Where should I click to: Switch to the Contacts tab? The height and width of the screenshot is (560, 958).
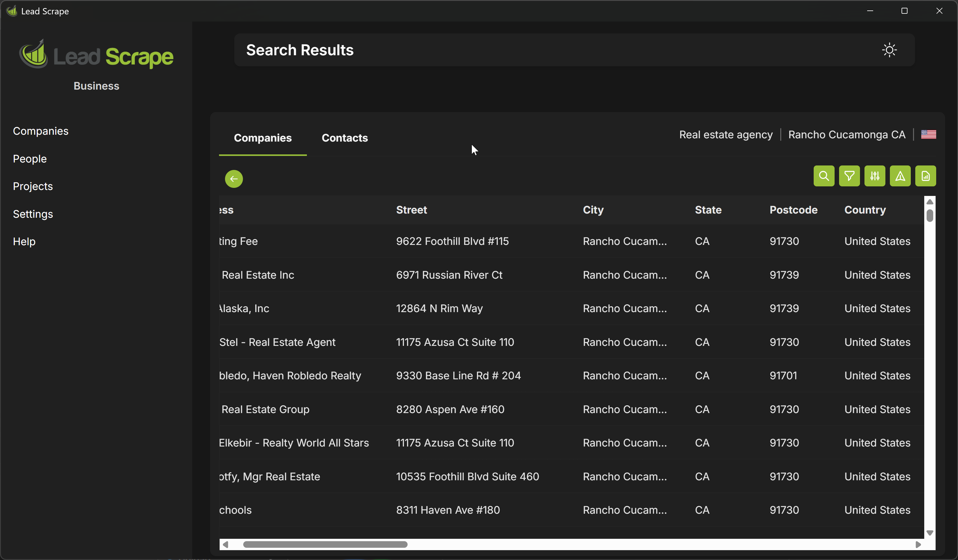click(x=345, y=138)
